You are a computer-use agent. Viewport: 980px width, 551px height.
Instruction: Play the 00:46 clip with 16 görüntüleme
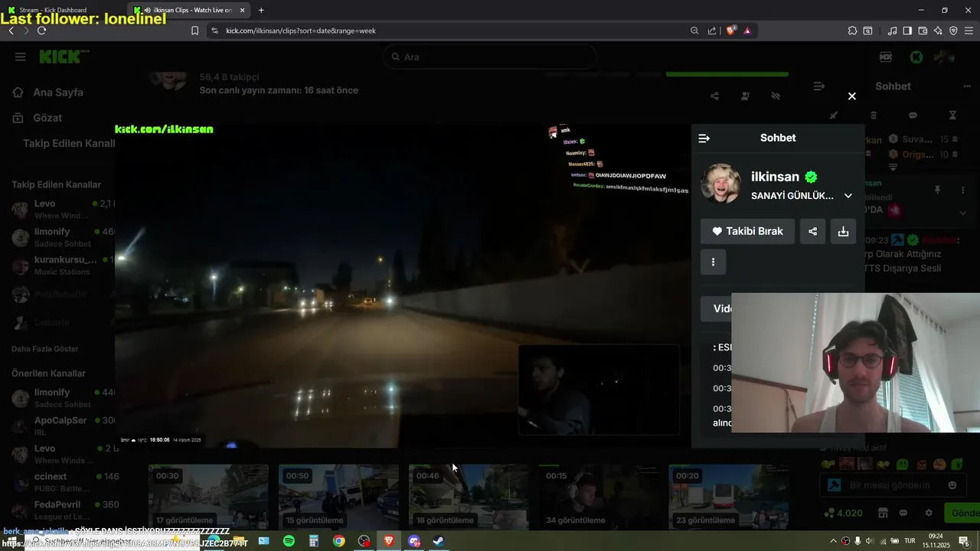469,497
